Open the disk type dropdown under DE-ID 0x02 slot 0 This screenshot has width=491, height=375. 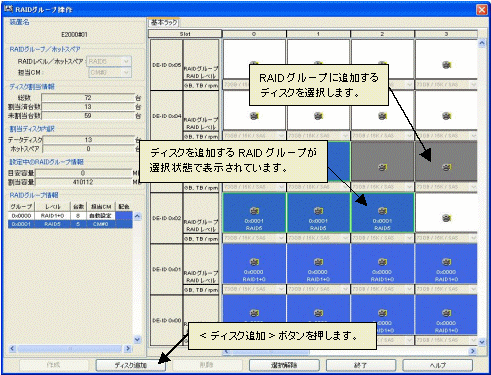pyautogui.click(x=254, y=238)
